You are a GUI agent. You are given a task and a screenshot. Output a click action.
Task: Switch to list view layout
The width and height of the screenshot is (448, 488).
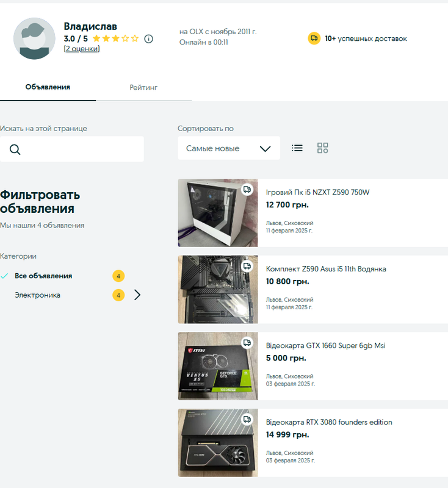(297, 148)
